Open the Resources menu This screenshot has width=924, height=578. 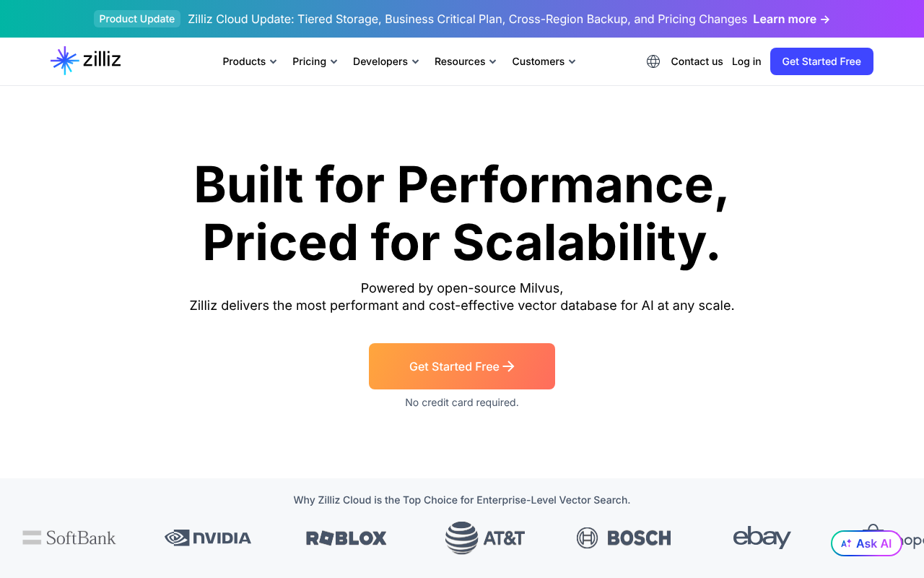[x=465, y=61]
